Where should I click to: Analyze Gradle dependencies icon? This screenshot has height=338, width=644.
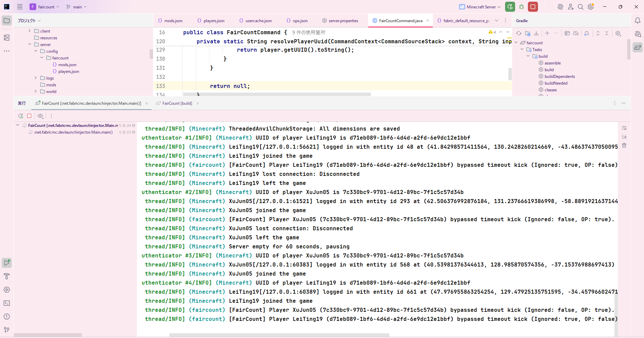point(587,33)
